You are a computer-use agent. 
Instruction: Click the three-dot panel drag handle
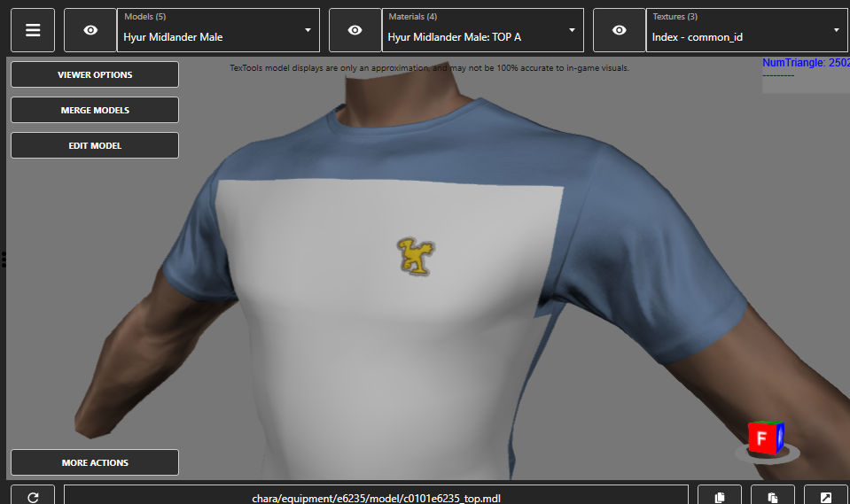pyautogui.click(x=4, y=260)
